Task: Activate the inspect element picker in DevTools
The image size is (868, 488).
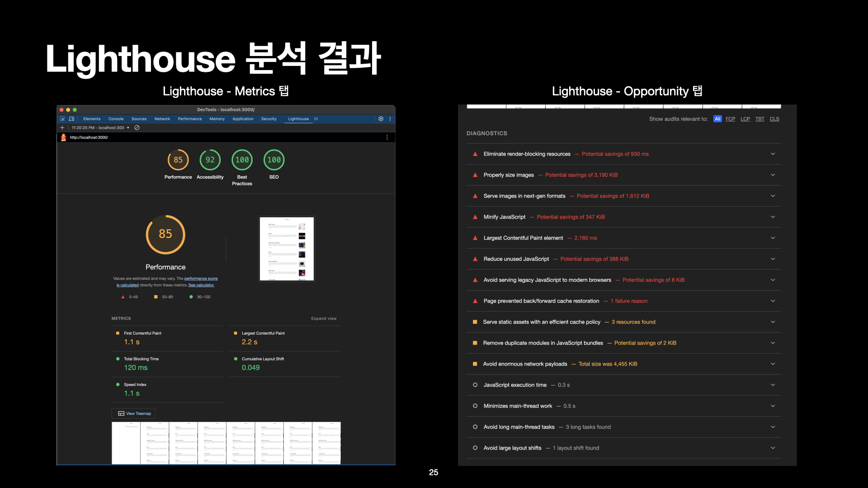Action: (x=62, y=119)
